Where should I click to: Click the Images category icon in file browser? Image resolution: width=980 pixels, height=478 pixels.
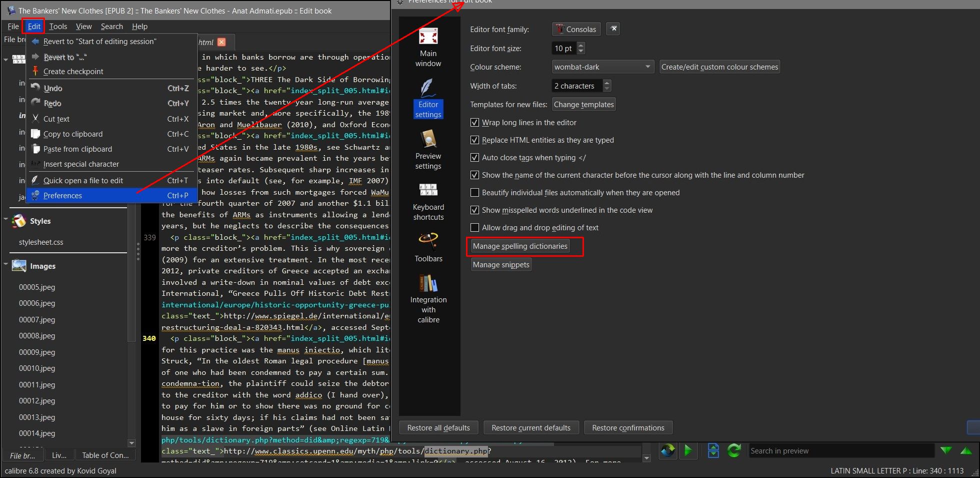tap(19, 266)
